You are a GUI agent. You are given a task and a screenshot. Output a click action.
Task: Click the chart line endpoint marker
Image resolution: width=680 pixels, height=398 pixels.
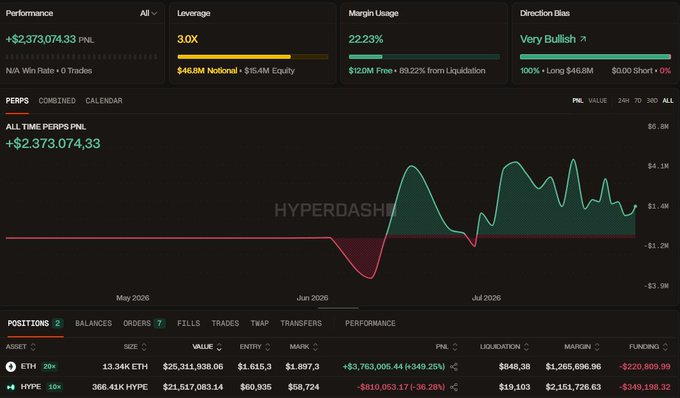tap(636, 206)
